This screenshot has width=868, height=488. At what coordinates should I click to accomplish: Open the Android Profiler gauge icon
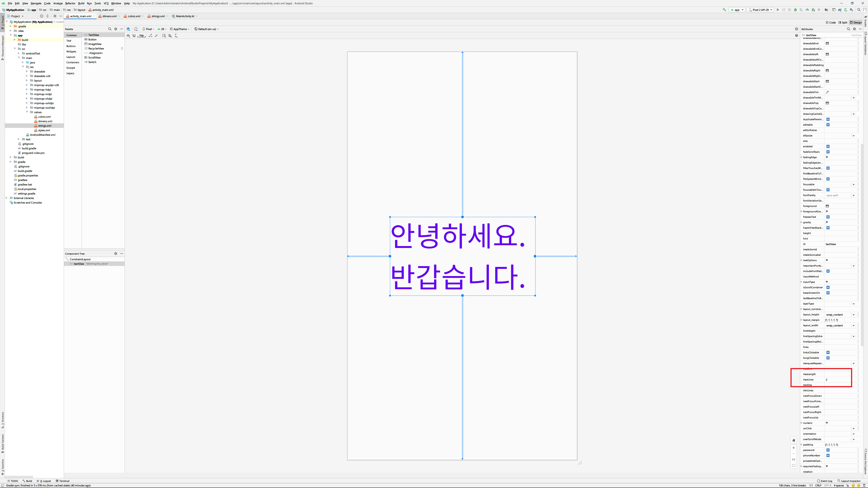click(807, 10)
